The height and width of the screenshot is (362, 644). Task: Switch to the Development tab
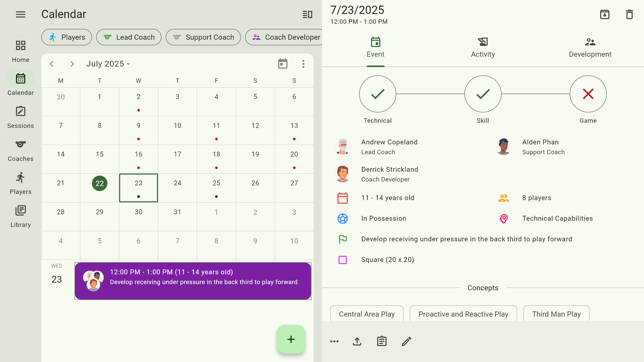pos(590,48)
